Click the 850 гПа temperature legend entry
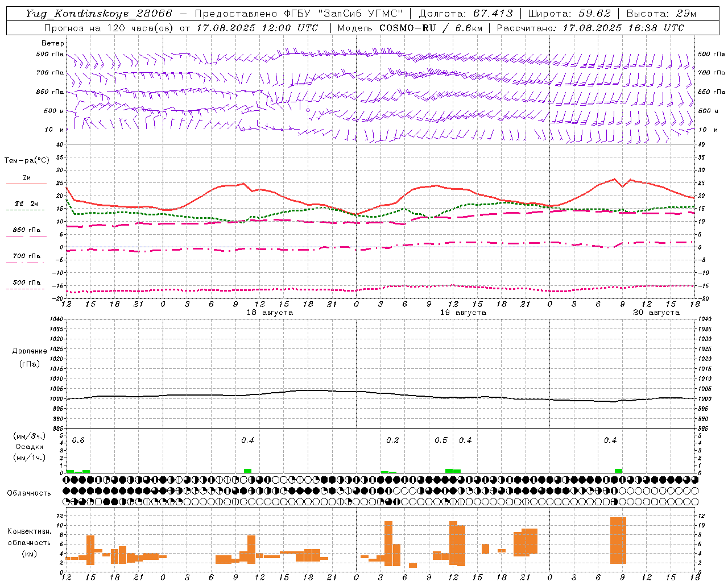The width and height of the screenshot is (728, 582). 26,230
